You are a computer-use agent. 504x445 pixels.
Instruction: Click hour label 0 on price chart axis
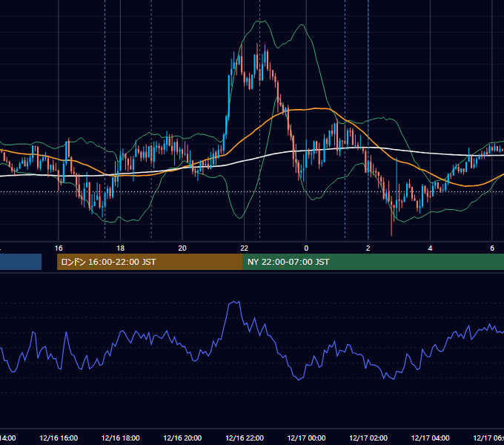[x=306, y=248]
